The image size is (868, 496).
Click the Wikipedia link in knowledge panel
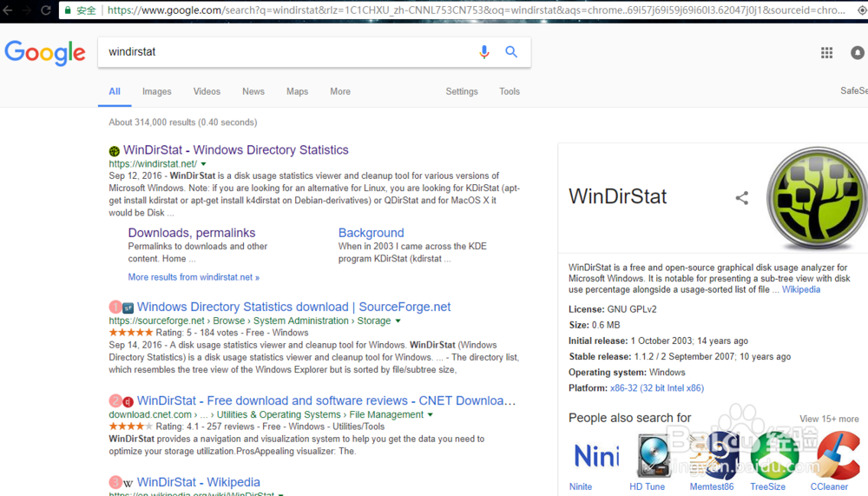point(801,289)
